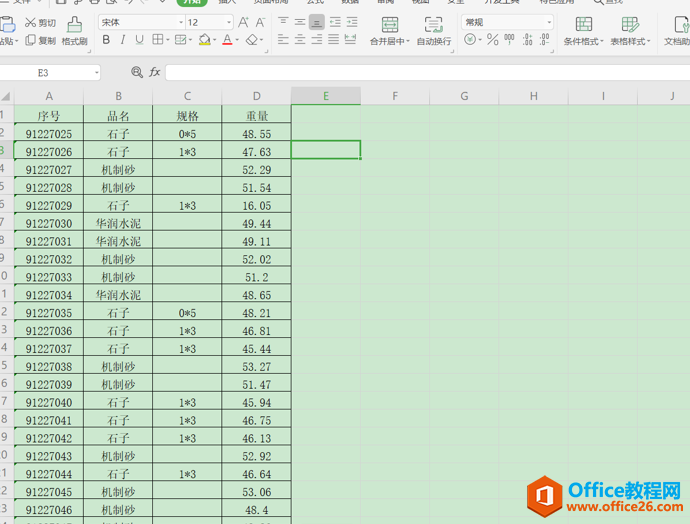Click the Conditional Formatting (条件格式) icon

pos(583,25)
